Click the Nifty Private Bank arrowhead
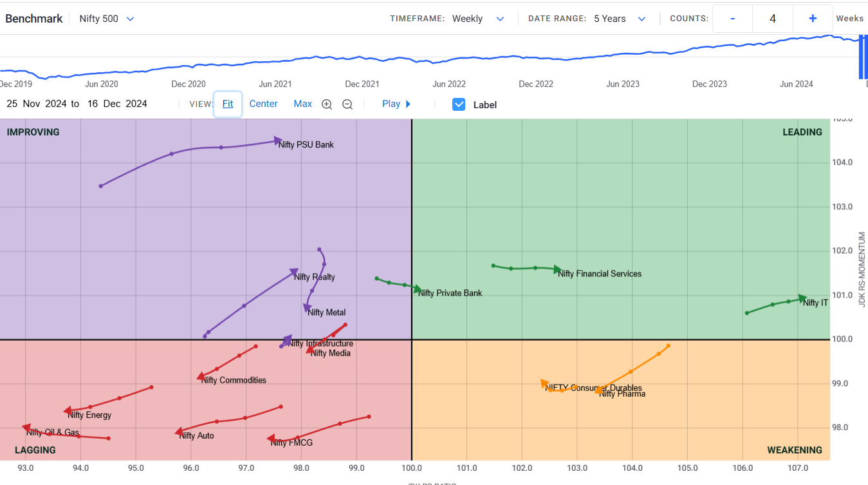The width and height of the screenshot is (868, 485). (x=418, y=289)
